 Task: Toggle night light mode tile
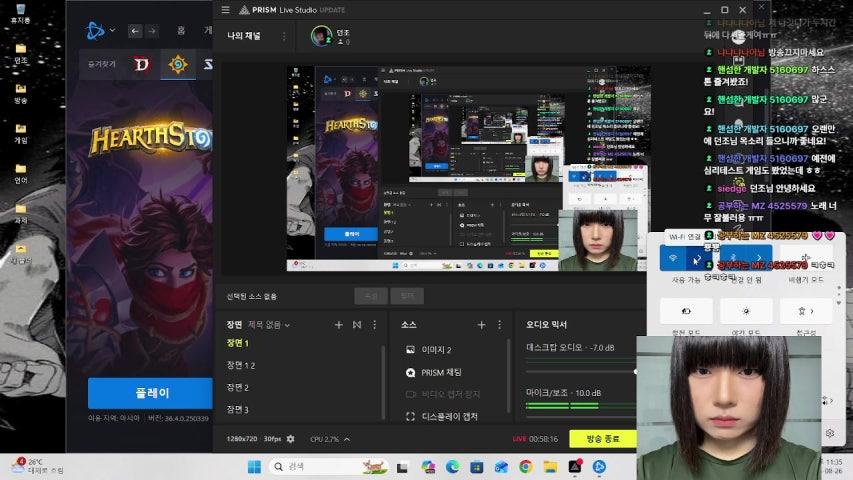pos(746,311)
